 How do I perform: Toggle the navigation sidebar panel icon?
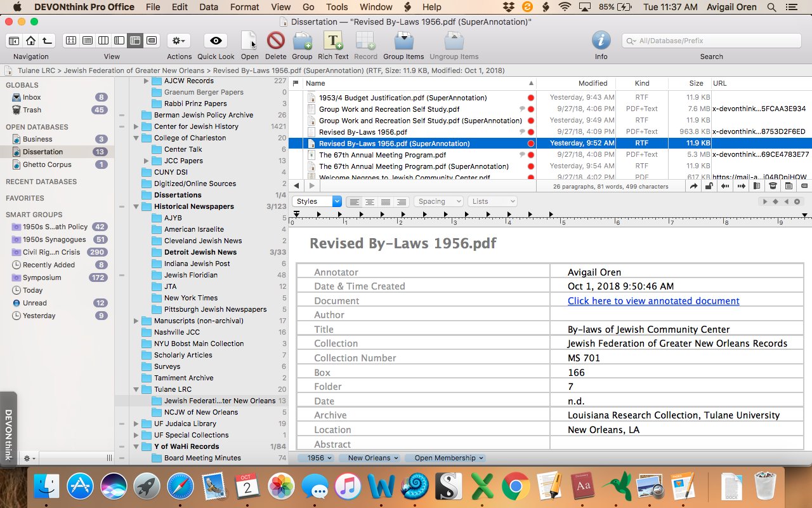14,41
